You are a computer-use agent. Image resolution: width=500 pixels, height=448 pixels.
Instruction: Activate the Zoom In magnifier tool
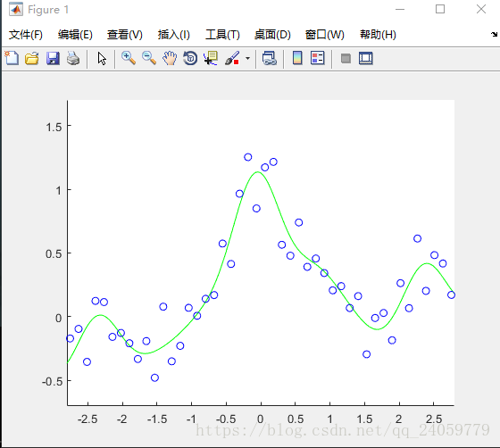pyautogui.click(x=129, y=58)
